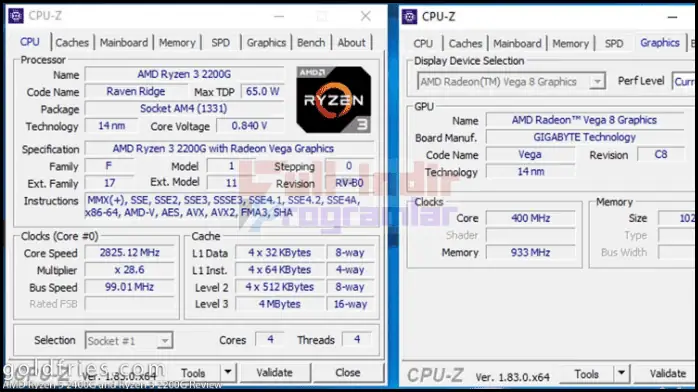Expand Tools dropdown arrow in right window
This screenshot has width=698, height=392.
[x=621, y=374]
